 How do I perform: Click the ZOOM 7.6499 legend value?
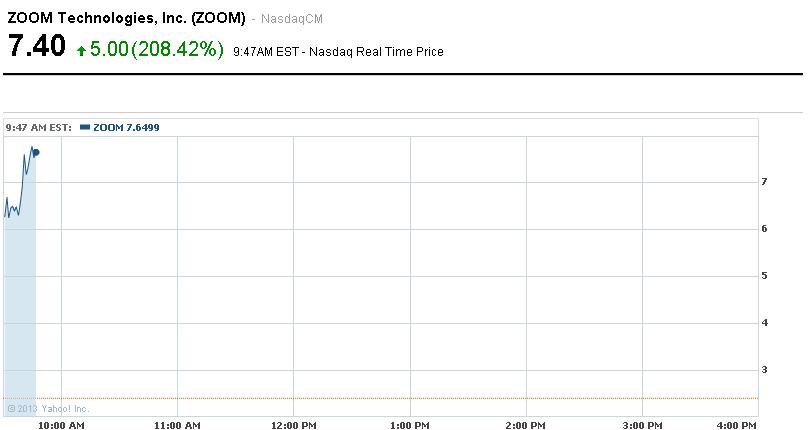pyautogui.click(x=126, y=127)
